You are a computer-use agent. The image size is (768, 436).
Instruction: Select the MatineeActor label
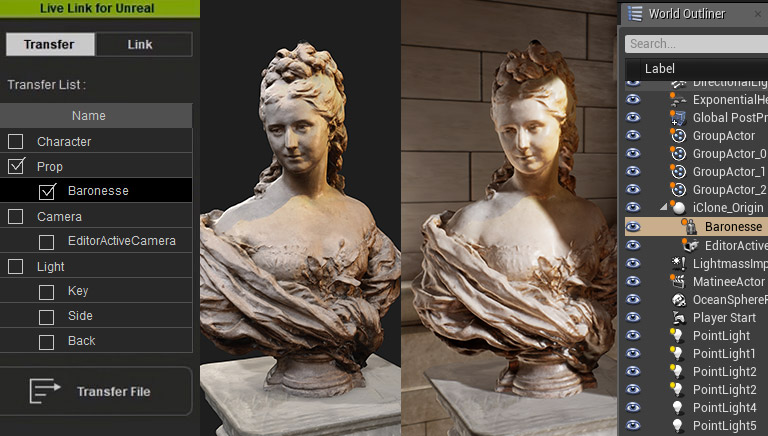(x=728, y=282)
